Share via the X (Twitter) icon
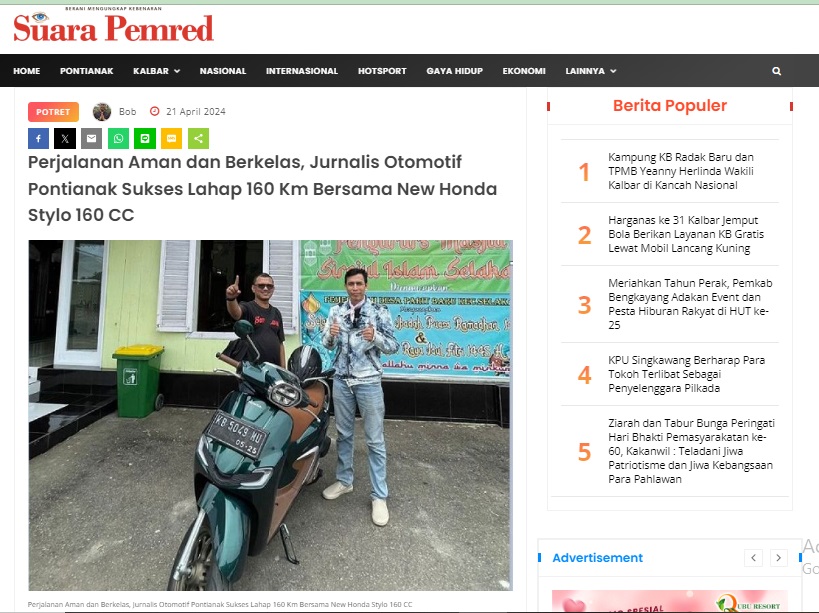 click(x=65, y=138)
